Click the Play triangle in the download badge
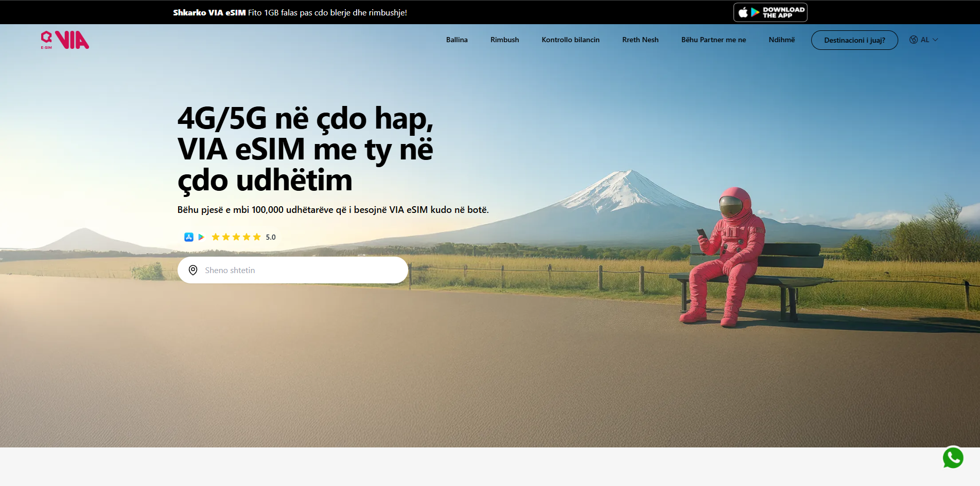The image size is (980, 486). pyautogui.click(x=755, y=12)
